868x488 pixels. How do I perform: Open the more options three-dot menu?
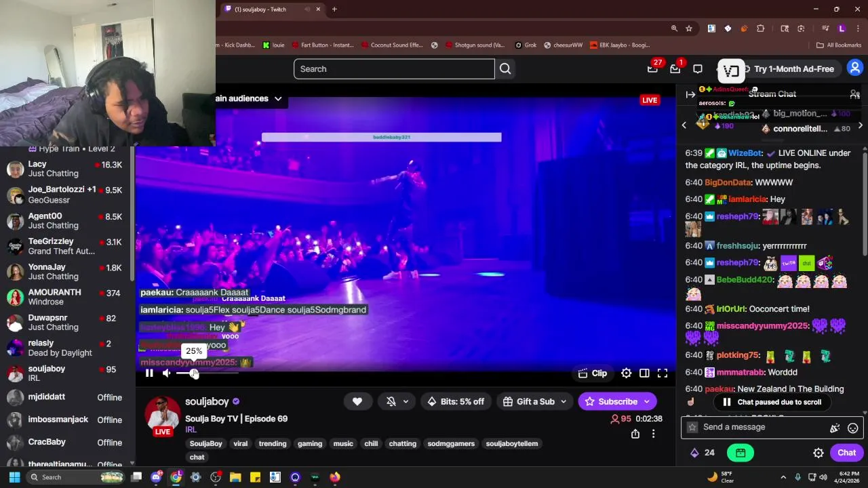coord(654,434)
